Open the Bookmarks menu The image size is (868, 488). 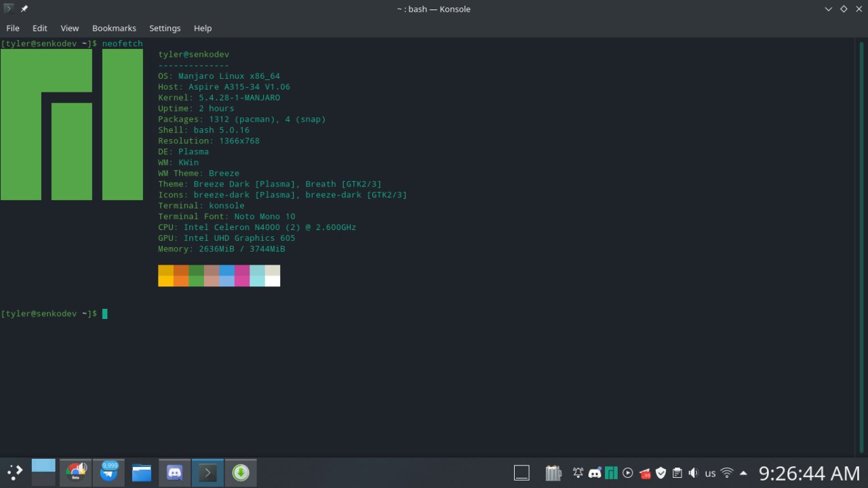pos(114,28)
